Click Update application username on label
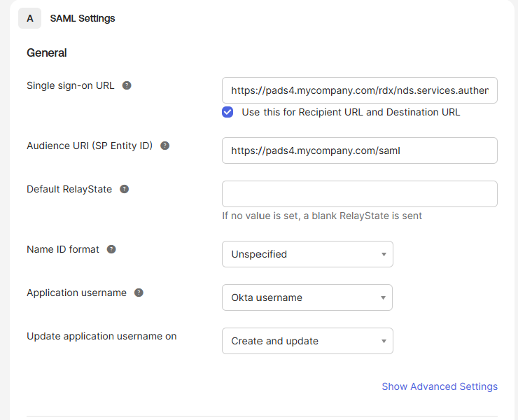 point(101,336)
